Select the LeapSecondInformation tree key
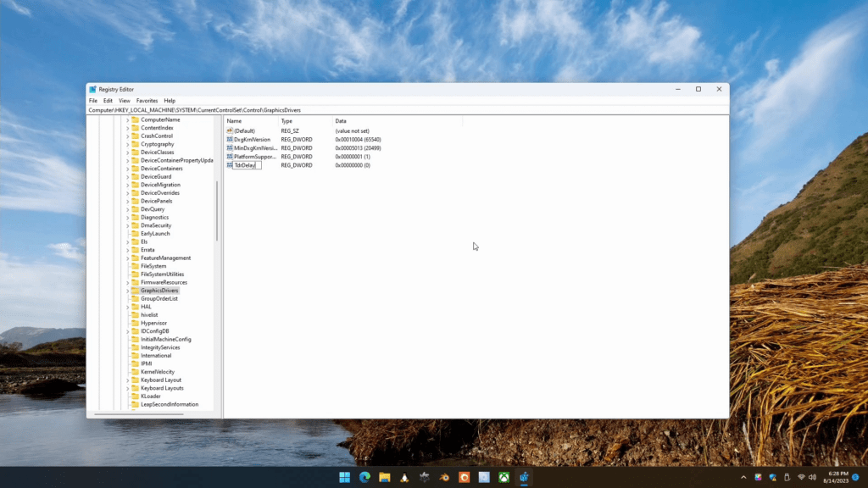 pyautogui.click(x=170, y=404)
